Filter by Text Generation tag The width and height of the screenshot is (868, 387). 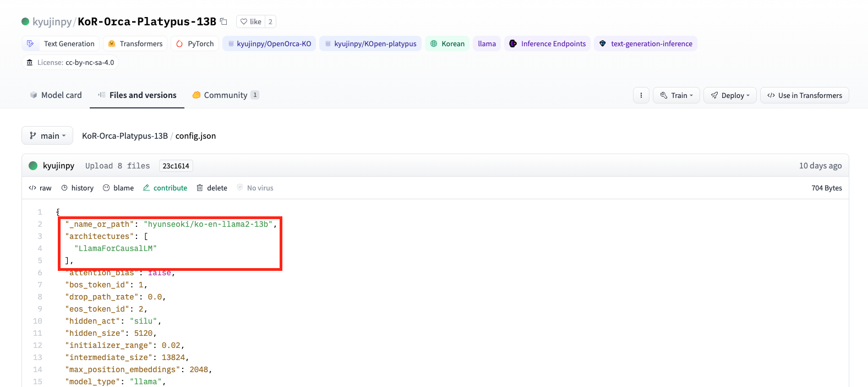(61, 43)
